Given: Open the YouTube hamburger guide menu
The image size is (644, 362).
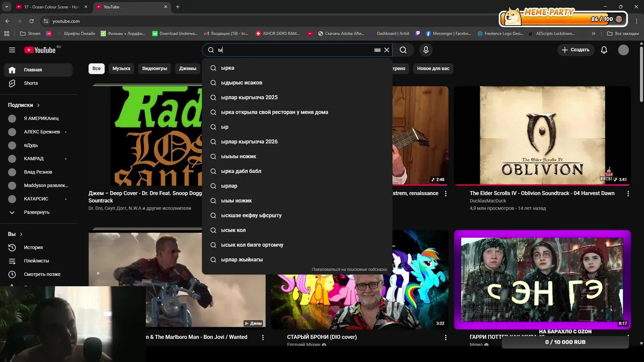Looking at the screenshot, I should 12,50.
